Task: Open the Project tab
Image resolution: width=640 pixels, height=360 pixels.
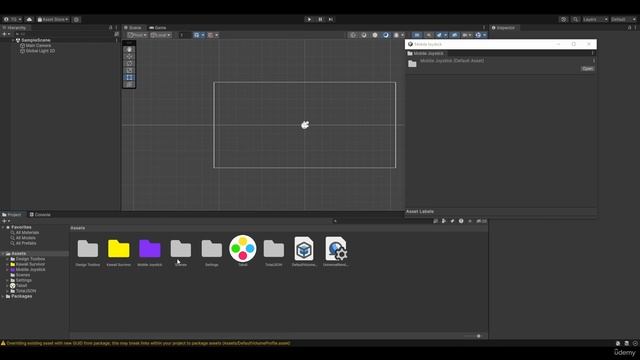Action: [12, 214]
